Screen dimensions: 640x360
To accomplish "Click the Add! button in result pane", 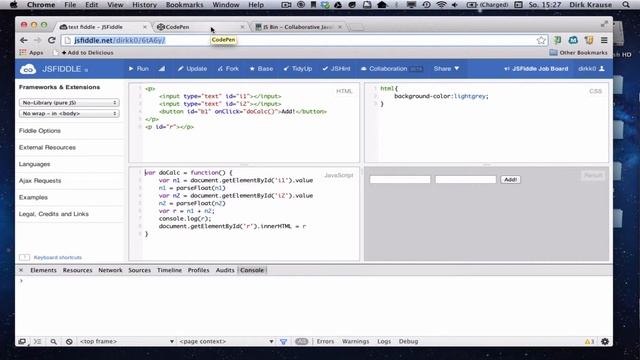I will click(510, 180).
